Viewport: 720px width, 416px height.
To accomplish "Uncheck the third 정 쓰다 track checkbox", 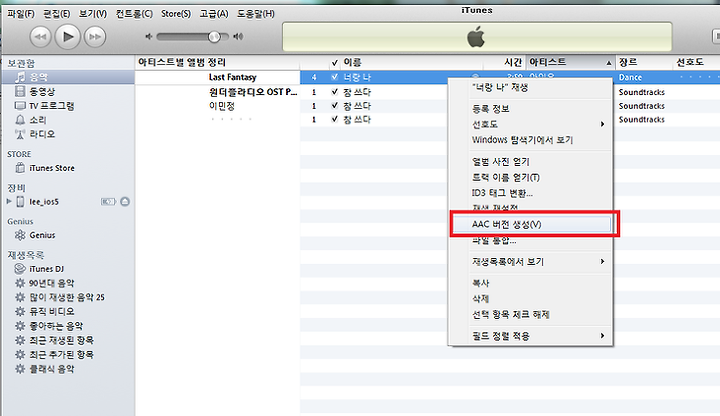I will click(x=335, y=119).
